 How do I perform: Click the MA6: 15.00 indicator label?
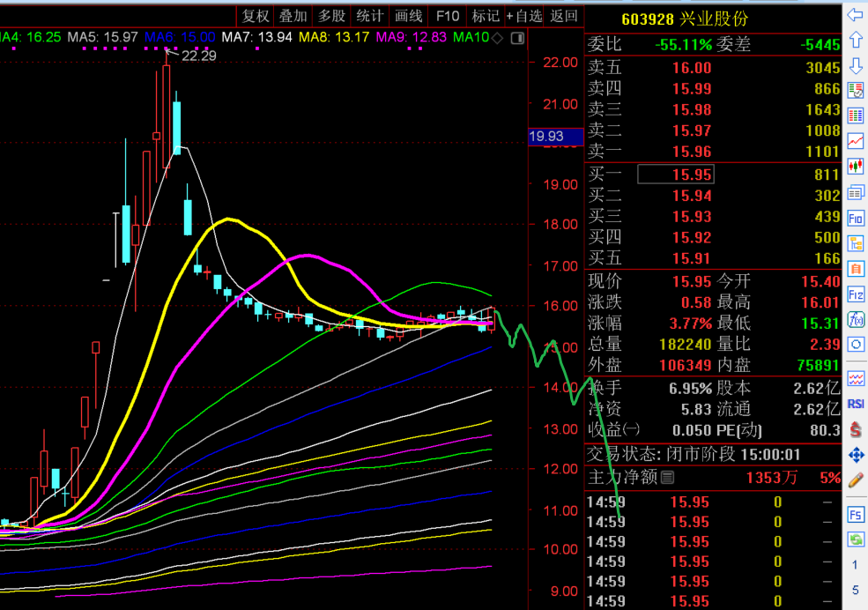180,38
